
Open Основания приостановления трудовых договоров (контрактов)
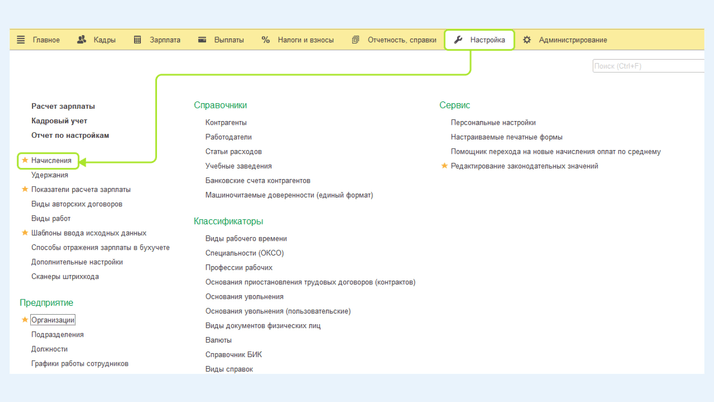(x=310, y=282)
